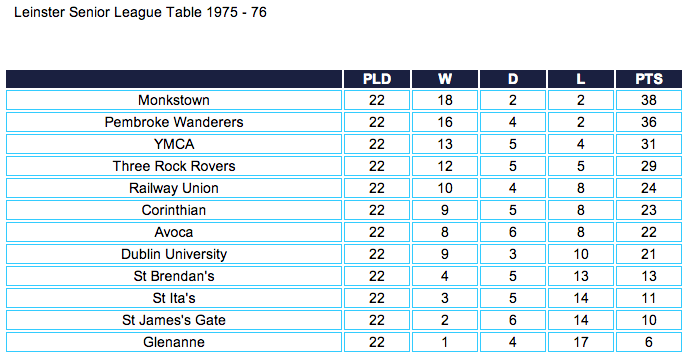Click the Leinster Senior League Table title
The width and height of the screenshot is (687, 364).
coord(140,12)
